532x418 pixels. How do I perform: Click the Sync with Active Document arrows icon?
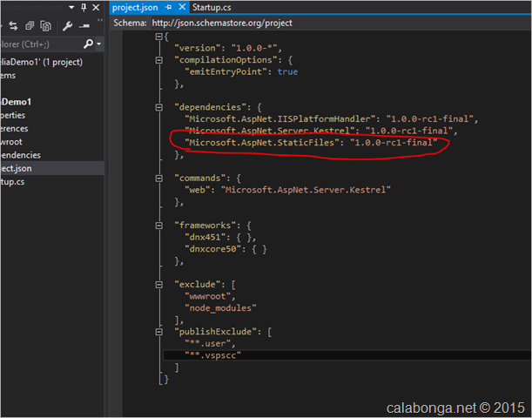(13, 26)
